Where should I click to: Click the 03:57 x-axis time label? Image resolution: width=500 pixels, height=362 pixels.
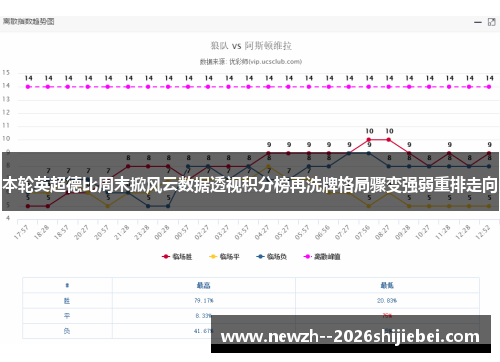coord(242,232)
